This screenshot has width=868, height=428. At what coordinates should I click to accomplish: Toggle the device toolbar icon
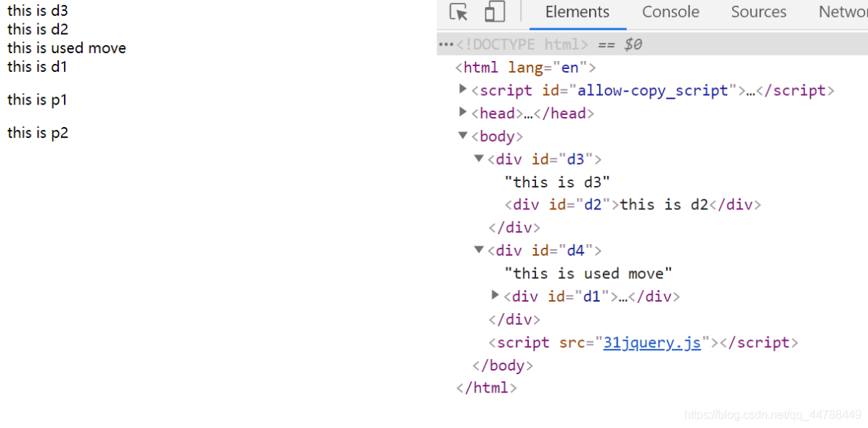tap(495, 12)
